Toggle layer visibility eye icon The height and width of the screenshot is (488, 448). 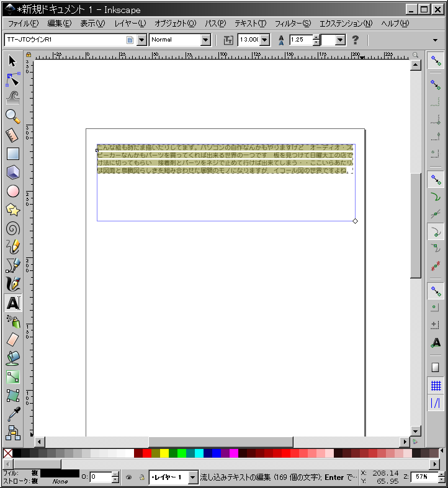click(128, 477)
